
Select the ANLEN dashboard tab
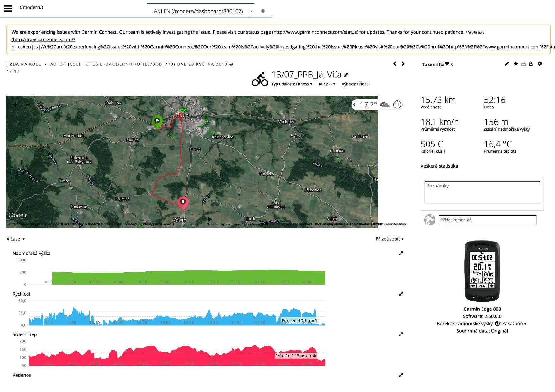[198, 11]
